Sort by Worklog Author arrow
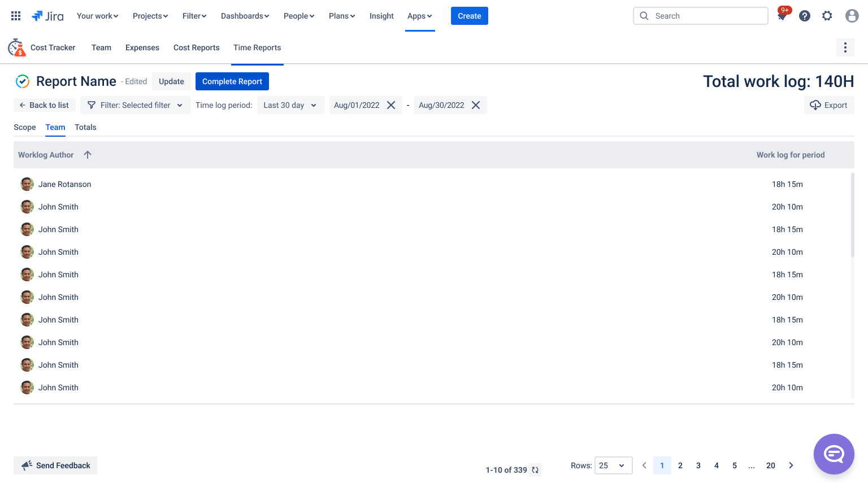 (x=88, y=155)
